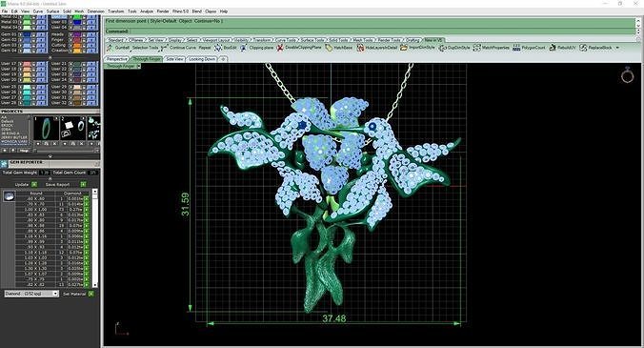Switch to the Perspective viewport tab
The height and width of the screenshot is (348, 644).
[117, 59]
